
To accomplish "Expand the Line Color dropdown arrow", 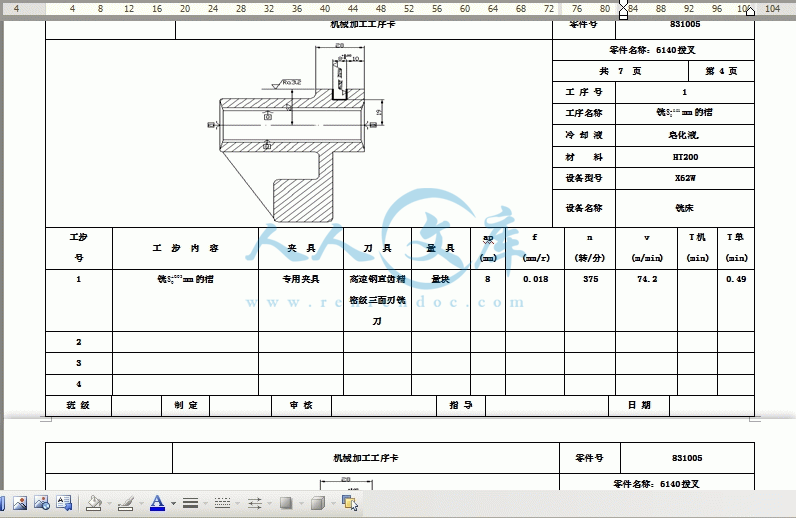I will (x=141, y=503).
